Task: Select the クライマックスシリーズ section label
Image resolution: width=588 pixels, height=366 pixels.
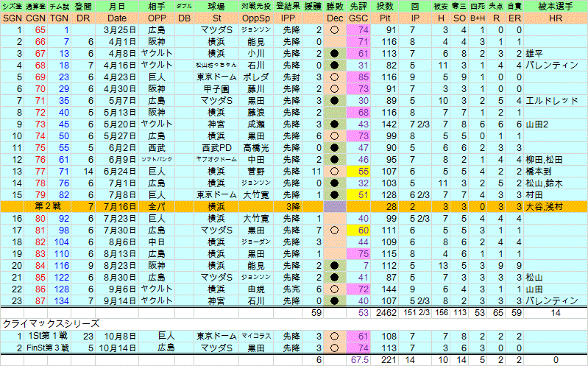Action: pyautogui.click(x=51, y=324)
